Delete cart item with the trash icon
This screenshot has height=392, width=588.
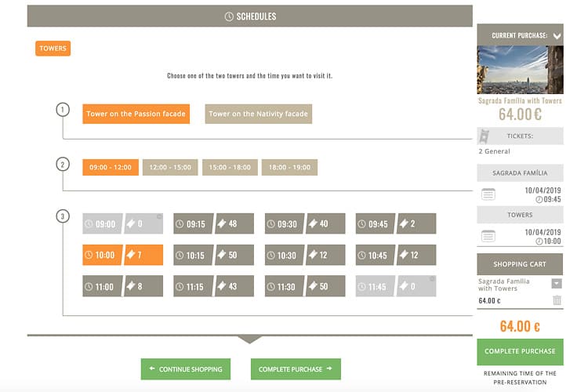(x=557, y=300)
